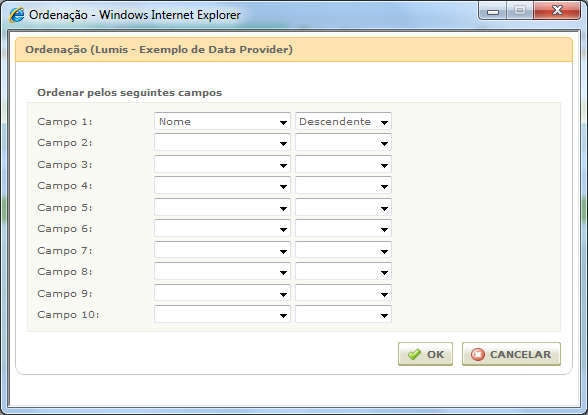This screenshot has width=588, height=415.
Task: Click the CANCELAR button
Action: click(511, 354)
